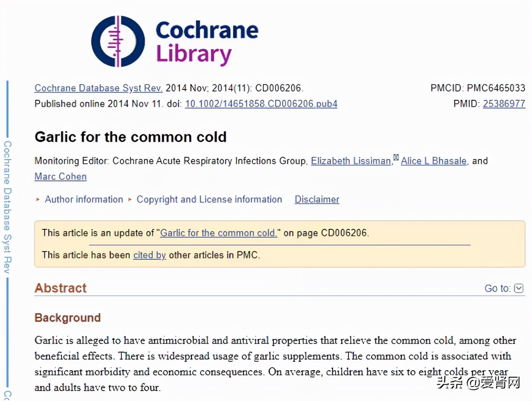Image resolution: width=532 pixels, height=401 pixels.
Task: Open the Go to dropdown arrow icon
Action: click(x=519, y=288)
